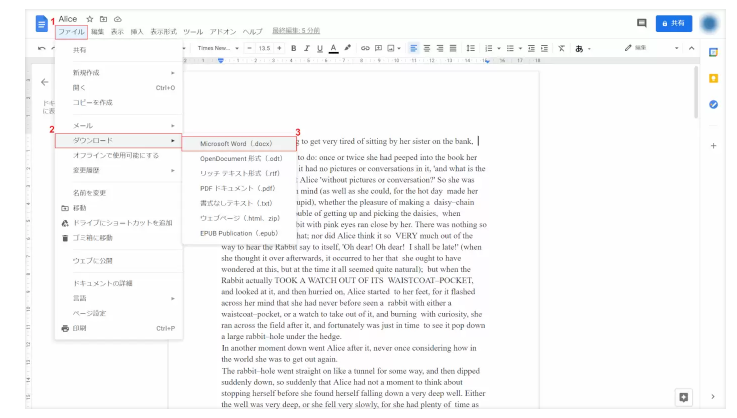Apply italic formatting in the toolbar

coord(306,48)
